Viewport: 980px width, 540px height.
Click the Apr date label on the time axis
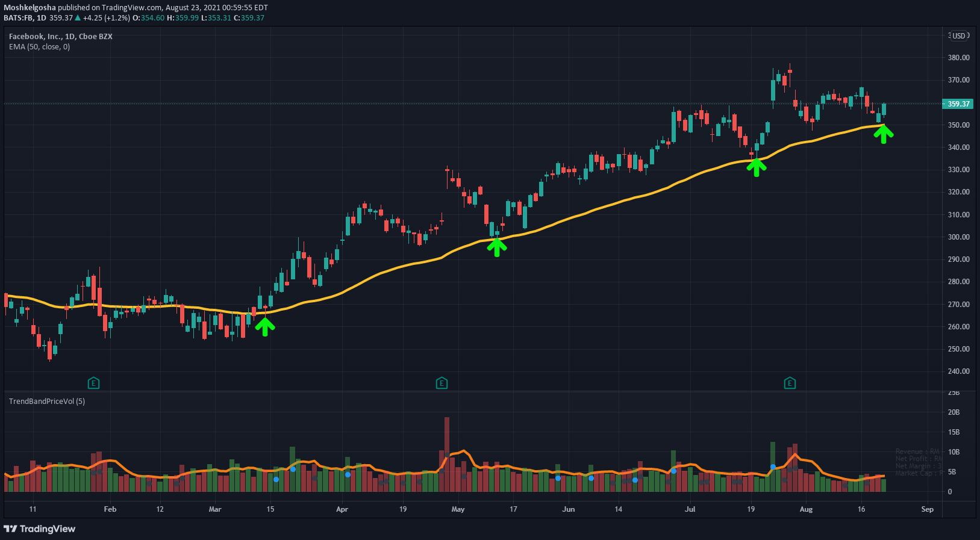coord(342,509)
